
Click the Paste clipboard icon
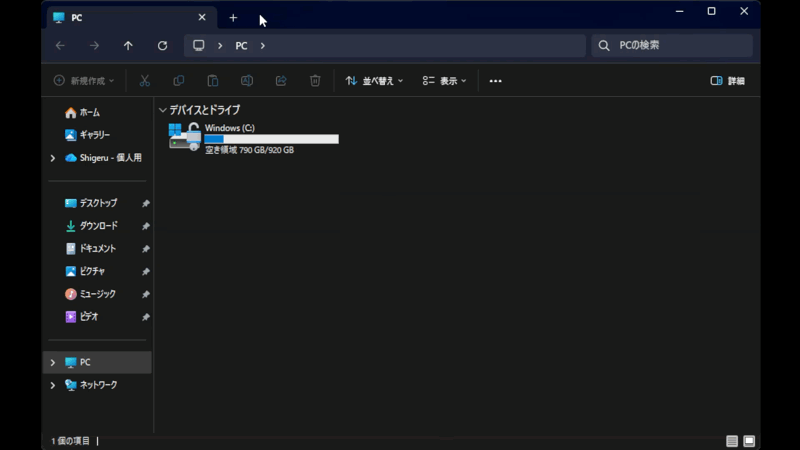click(213, 81)
